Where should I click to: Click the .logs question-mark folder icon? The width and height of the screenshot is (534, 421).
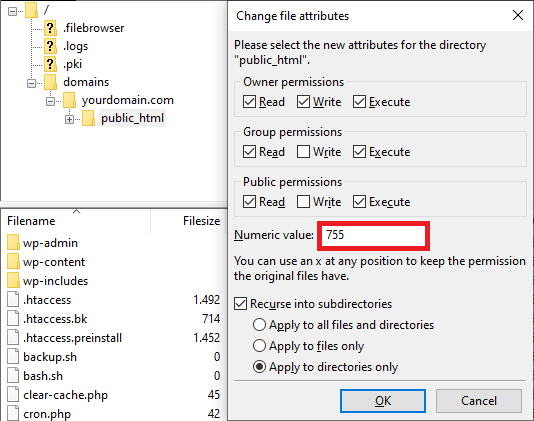pyautogui.click(x=50, y=46)
